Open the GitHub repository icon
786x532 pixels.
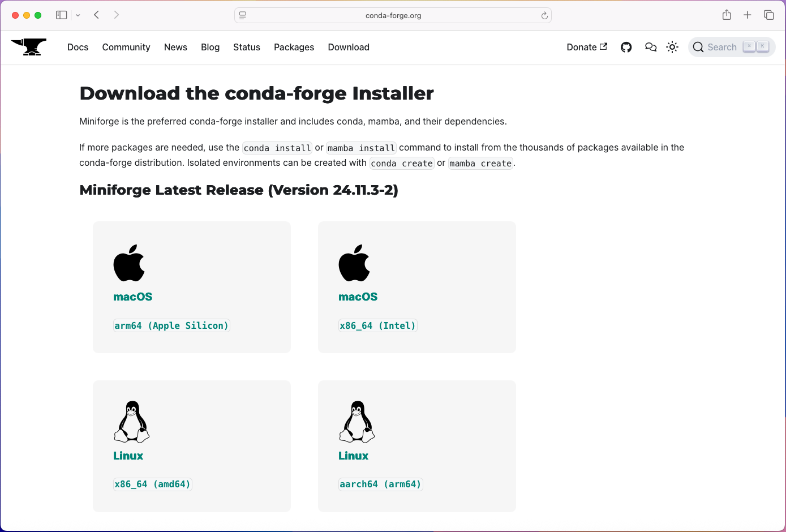coord(626,48)
